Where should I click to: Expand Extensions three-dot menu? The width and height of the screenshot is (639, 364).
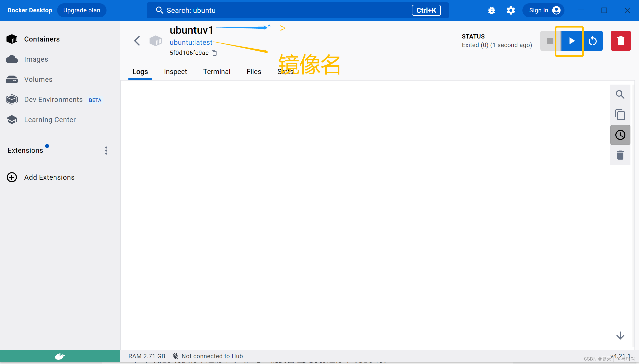click(x=106, y=151)
